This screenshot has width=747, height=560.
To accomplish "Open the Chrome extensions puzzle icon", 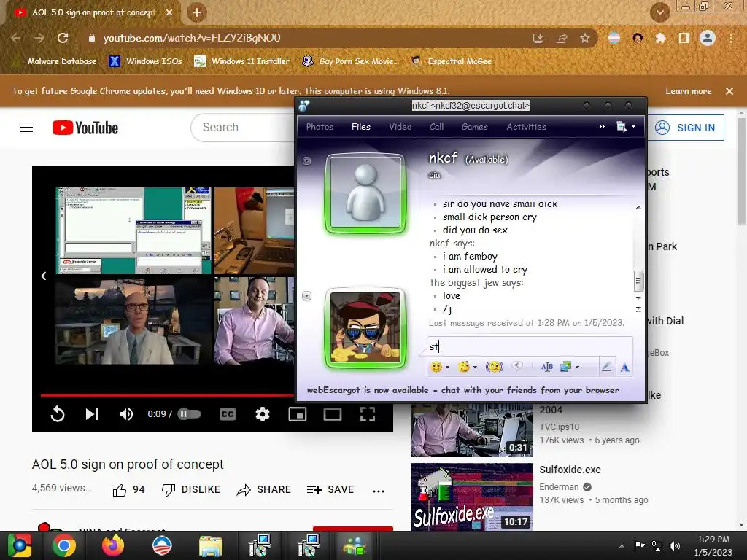I will pyautogui.click(x=660, y=38).
